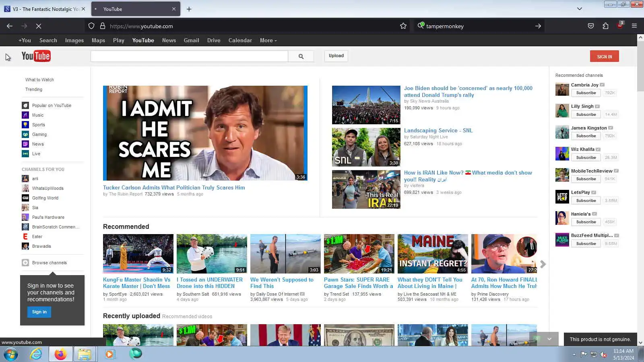This screenshot has width=644, height=362.
Task: Click the tracking protection shield icon
Action: [91, 26]
